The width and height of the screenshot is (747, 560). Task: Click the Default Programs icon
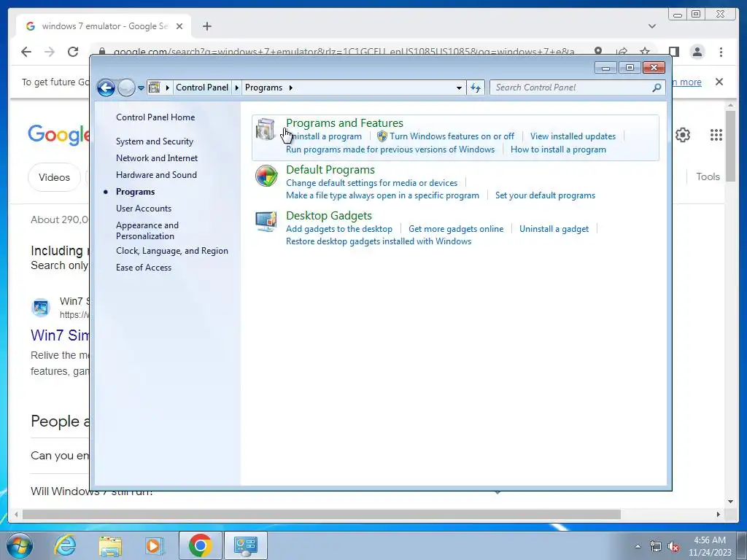click(x=266, y=176)
